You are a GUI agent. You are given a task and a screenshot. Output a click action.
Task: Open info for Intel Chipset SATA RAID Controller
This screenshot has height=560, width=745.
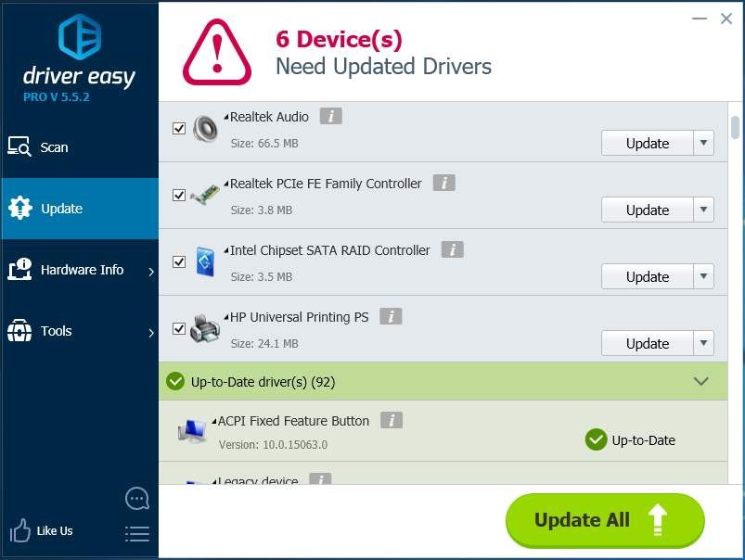pos(453,249)
